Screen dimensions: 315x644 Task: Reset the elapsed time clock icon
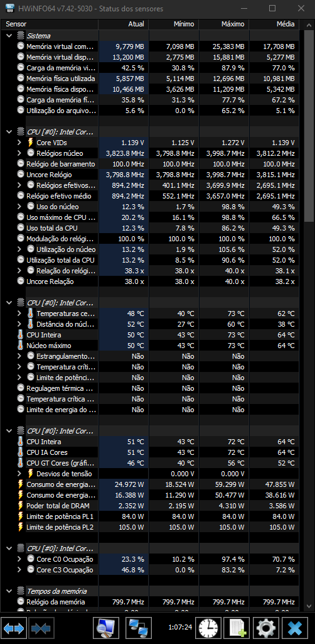tap(210, 628)
